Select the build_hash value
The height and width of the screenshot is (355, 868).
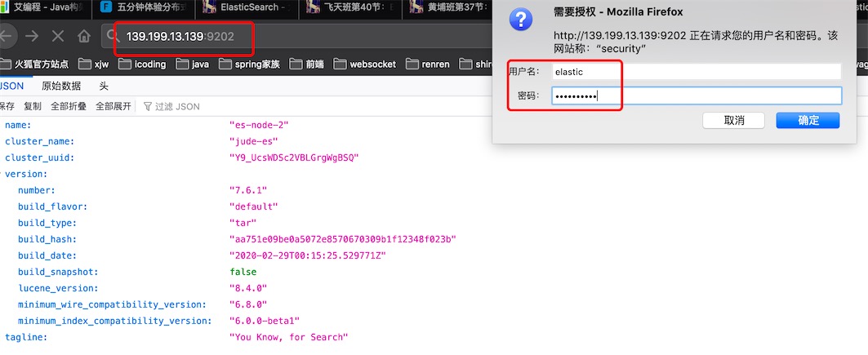tap(343, 239)
